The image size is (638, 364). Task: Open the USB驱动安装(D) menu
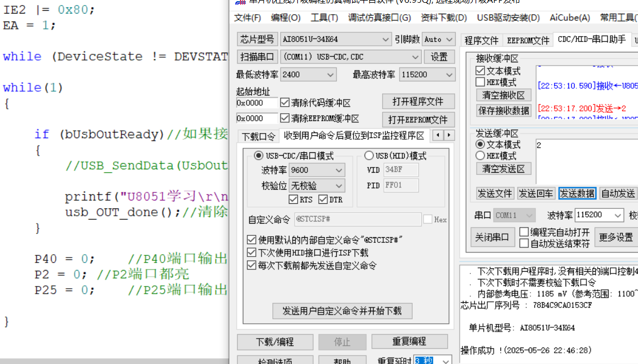point(508,18)
